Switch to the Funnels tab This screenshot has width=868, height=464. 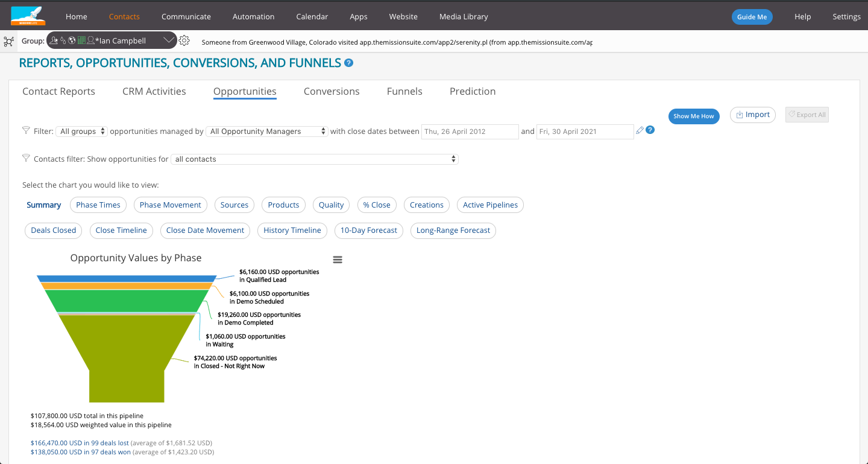pyautogui.click(x=404, y=92)
